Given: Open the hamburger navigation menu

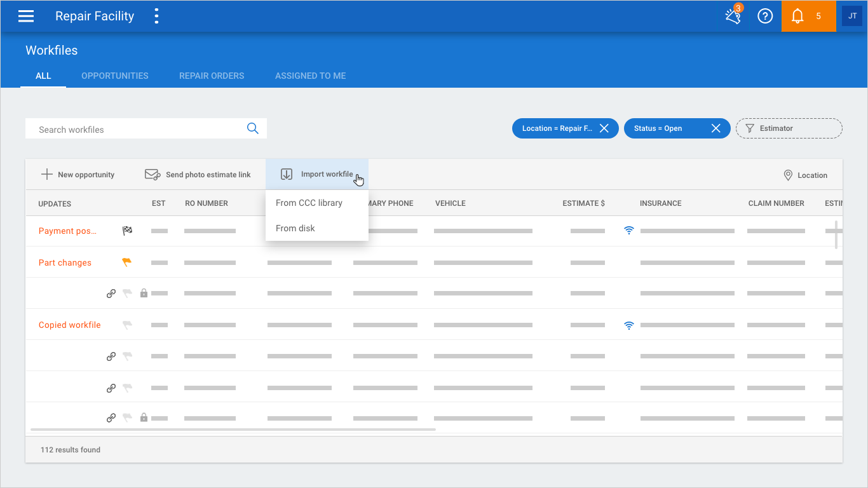Looking at the screenshot, I should pos(26,17).
